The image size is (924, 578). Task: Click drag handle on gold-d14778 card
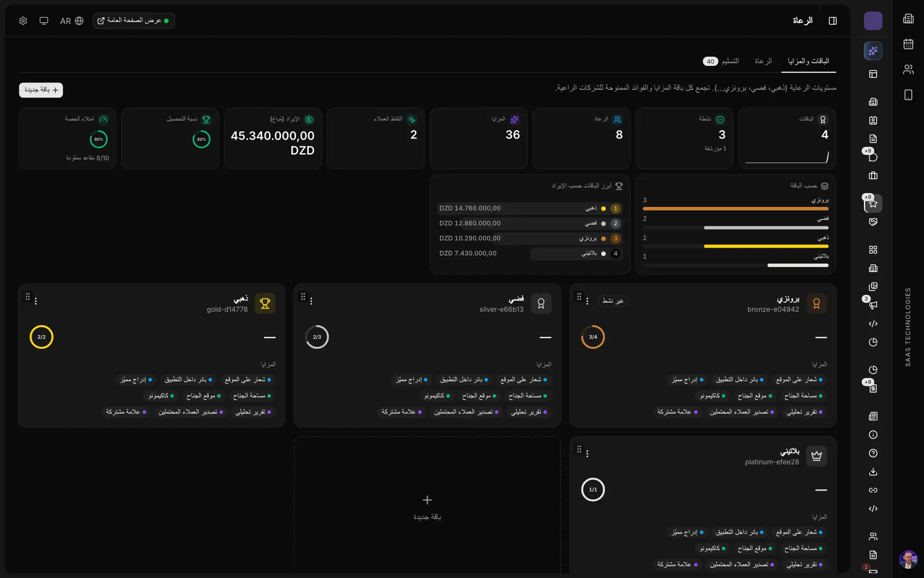click(x=27, y=297)
